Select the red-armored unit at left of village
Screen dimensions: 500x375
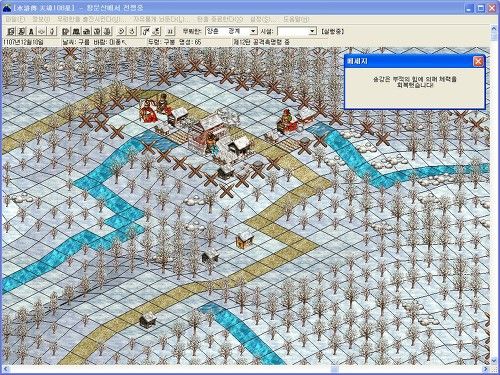[148, 111]
